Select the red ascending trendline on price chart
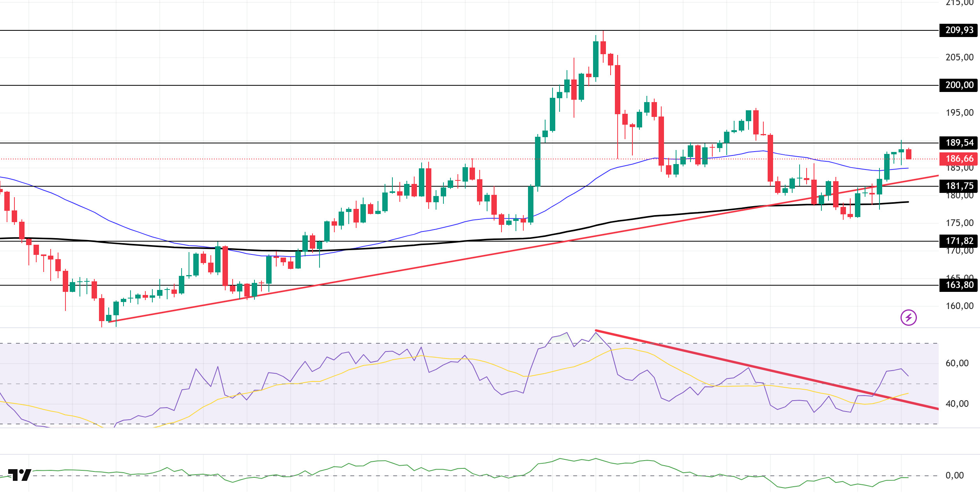Screen dimensions: 980x498 (390, 273)
